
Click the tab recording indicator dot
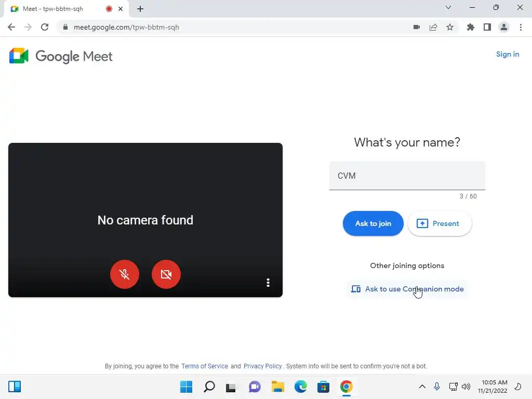tap(109, 9)
